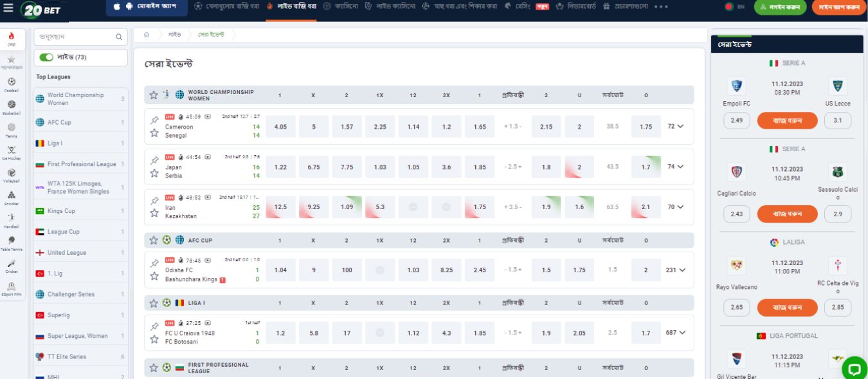
Task: Star the Iran vs Kazakhstan match
Action: 154,213
